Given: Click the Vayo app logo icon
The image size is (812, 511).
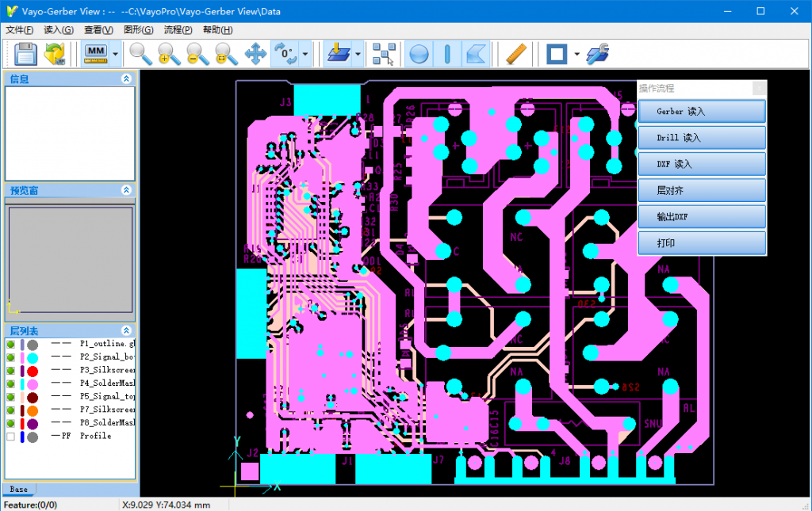Looking at the screenshot, I should [12, 11].
